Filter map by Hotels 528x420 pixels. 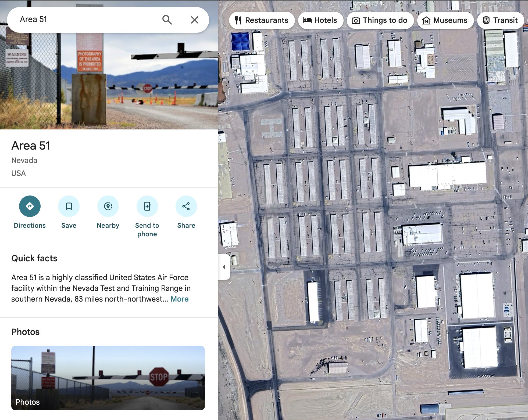click(x=320, y=20)
